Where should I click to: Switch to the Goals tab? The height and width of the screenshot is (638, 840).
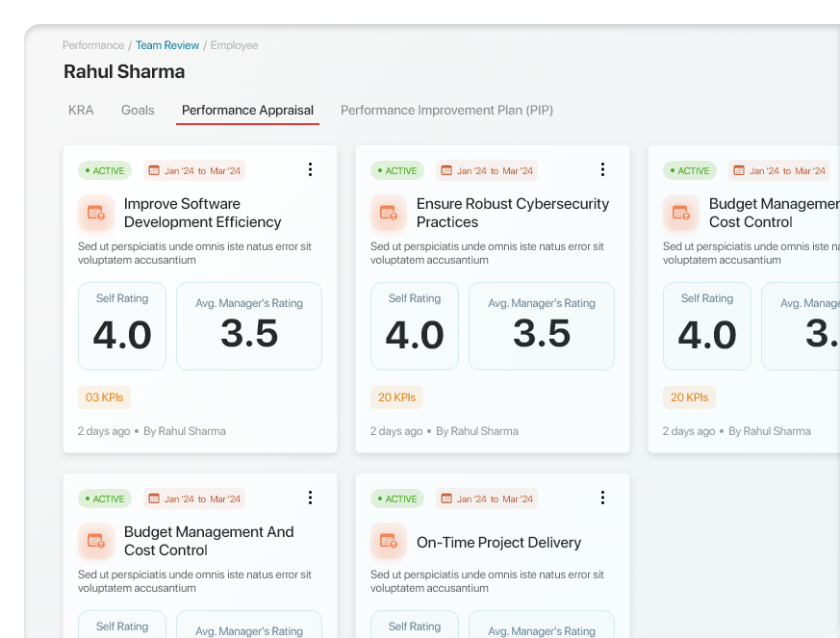click(138, 111)
